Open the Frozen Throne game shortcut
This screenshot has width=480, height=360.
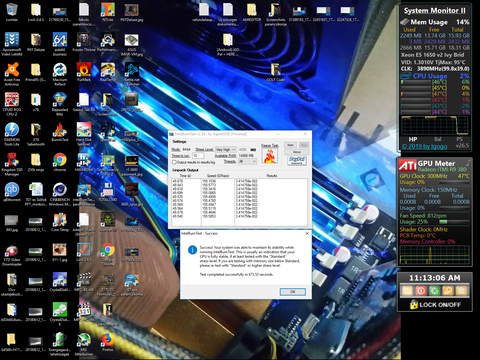click(84, 42)
